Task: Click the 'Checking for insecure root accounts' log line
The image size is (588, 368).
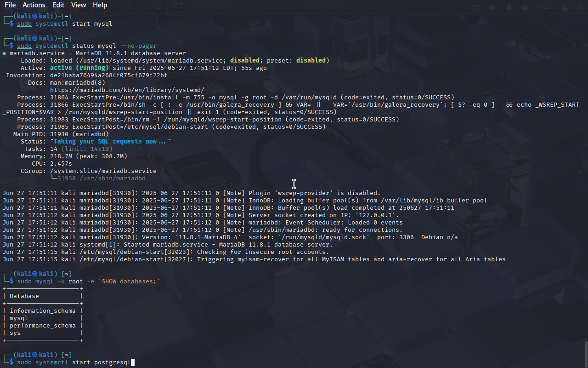Action: click(x=166, y=252)
